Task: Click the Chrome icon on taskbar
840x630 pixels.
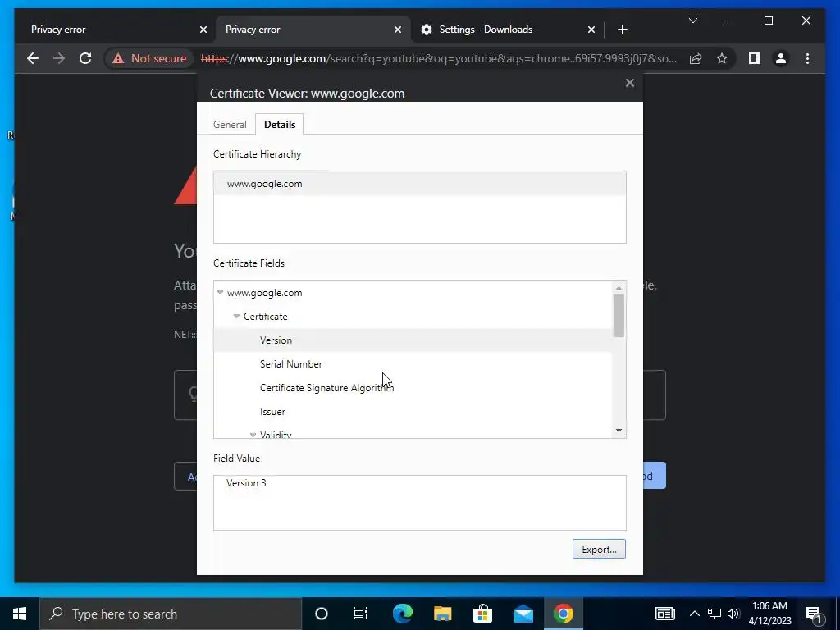Action: pyautogui.click(x=563, y=614)
